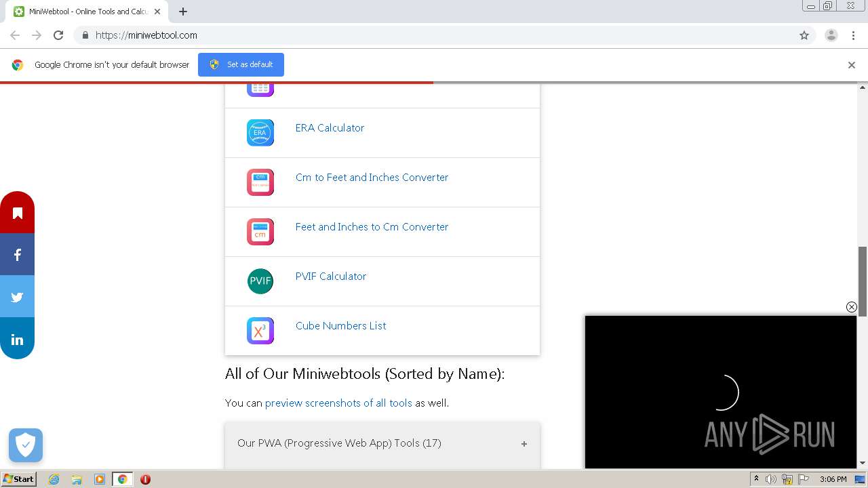This screenshot has height=488, width=868.
Task: Launch Internet Explorer from taskbar
Action: (x=54, y=479)
